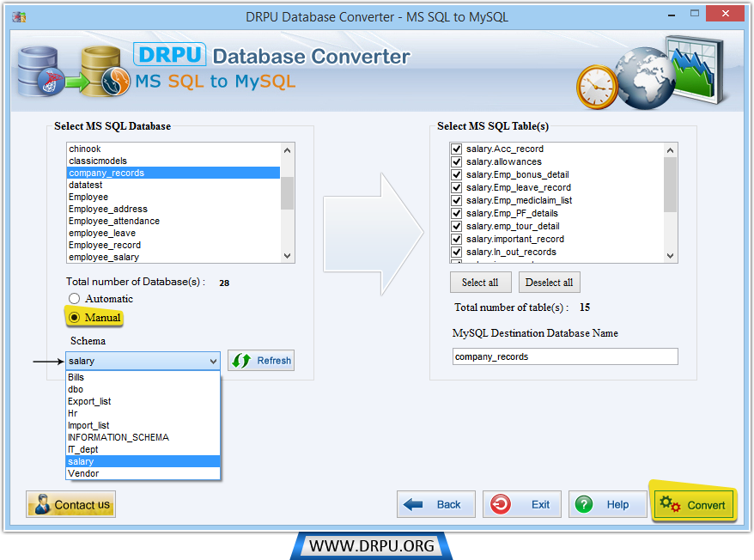Screen dimensions: 754x560
Task: Uncheck salary.Emp_mediclaim_list table
Action: [456, 200]
